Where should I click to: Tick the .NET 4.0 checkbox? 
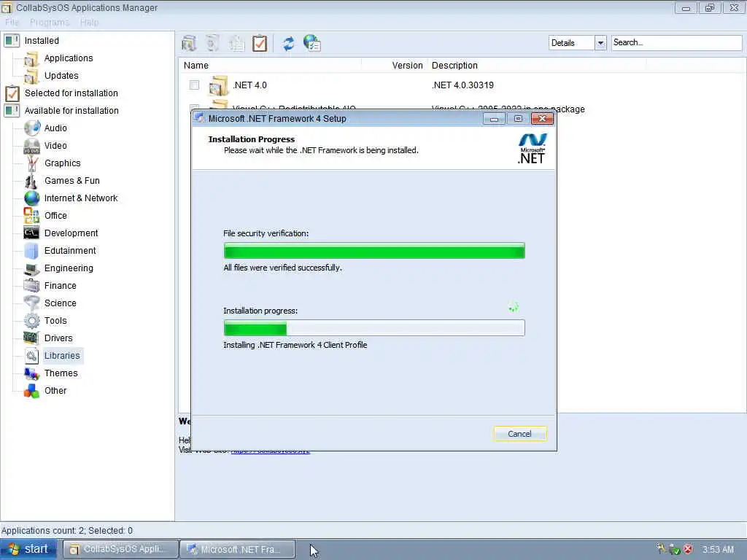[194, 85]
